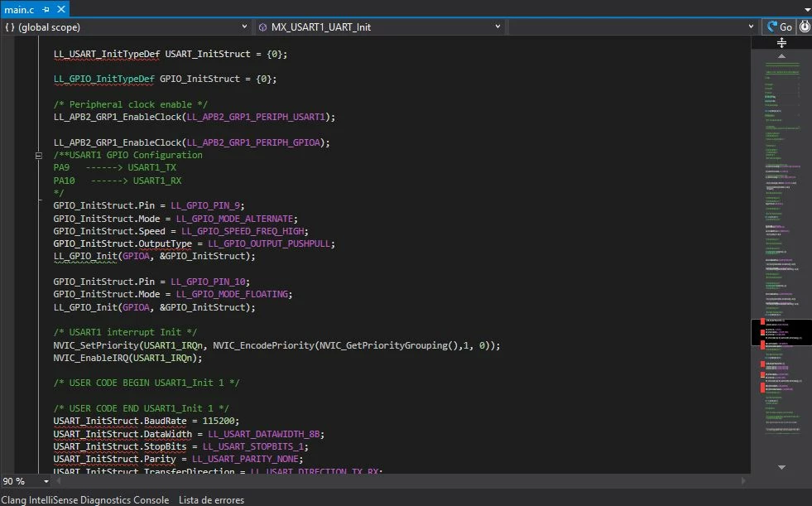Click LL_USART_STOPBITS_1 constant
This screenshot has height=506, width=812.
click(x=253, y=446)
